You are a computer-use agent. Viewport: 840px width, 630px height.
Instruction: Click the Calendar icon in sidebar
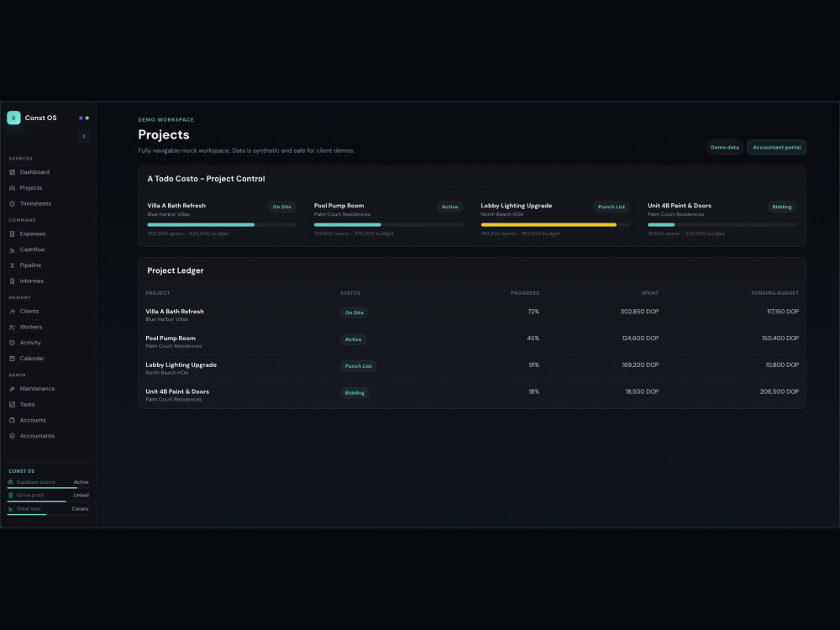pos(13,359)
